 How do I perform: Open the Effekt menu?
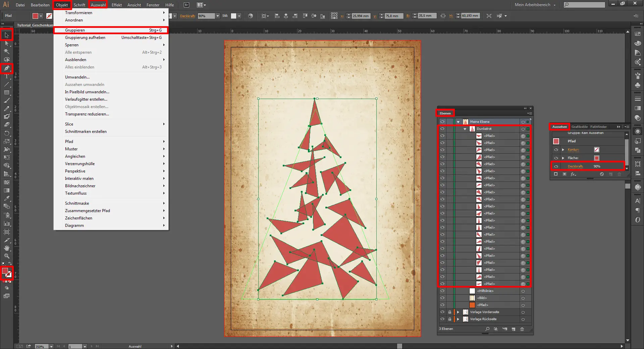click(x=116, y=5)
